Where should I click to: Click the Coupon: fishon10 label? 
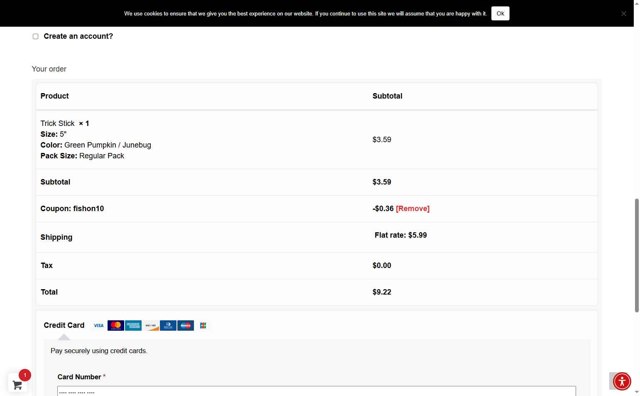pos(72,209)
